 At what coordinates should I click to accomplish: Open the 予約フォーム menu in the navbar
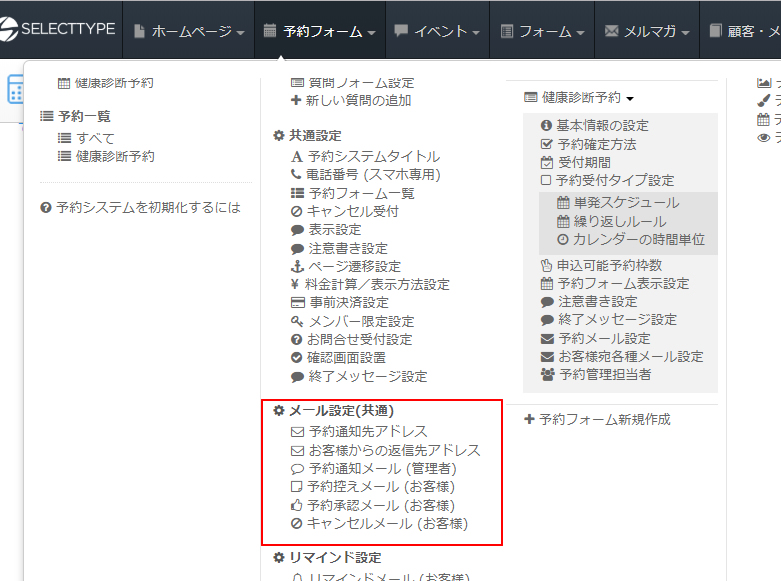click(x=320, y=31)
